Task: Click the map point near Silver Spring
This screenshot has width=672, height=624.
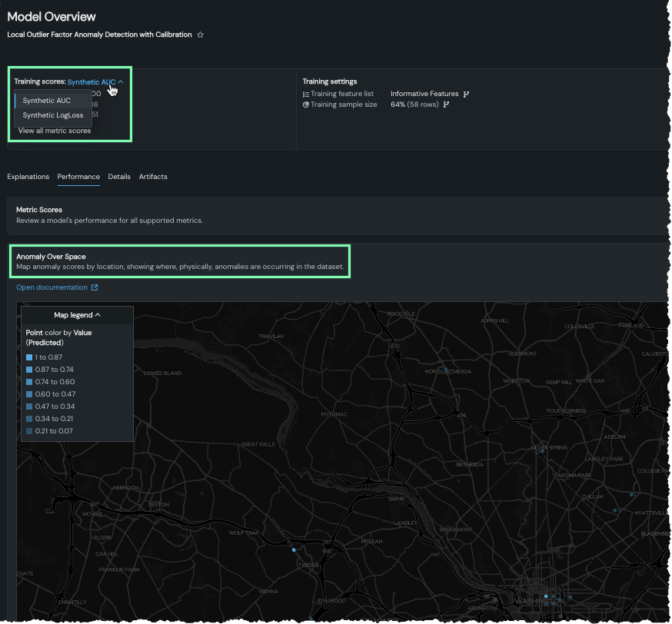Action: (542, 452)
